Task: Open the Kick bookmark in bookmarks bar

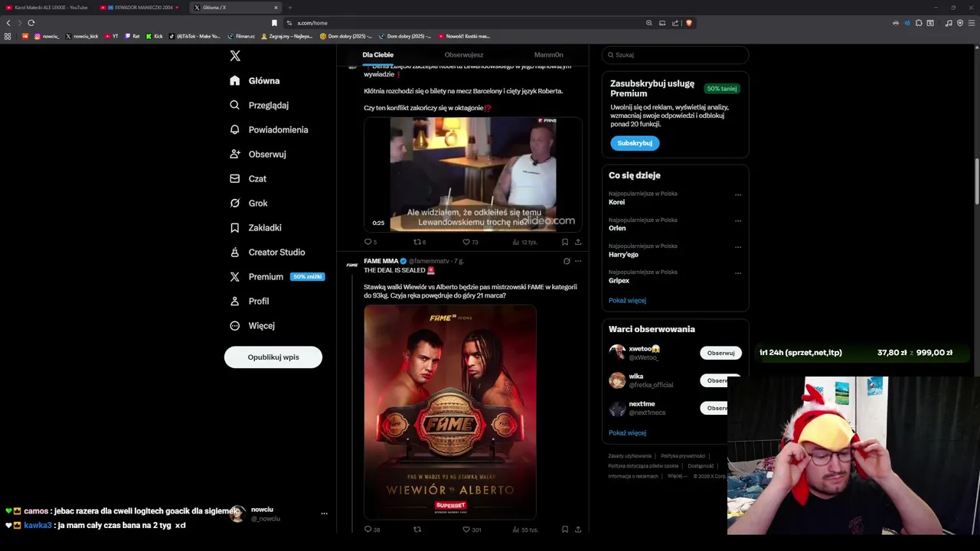Action: (154, 36)
